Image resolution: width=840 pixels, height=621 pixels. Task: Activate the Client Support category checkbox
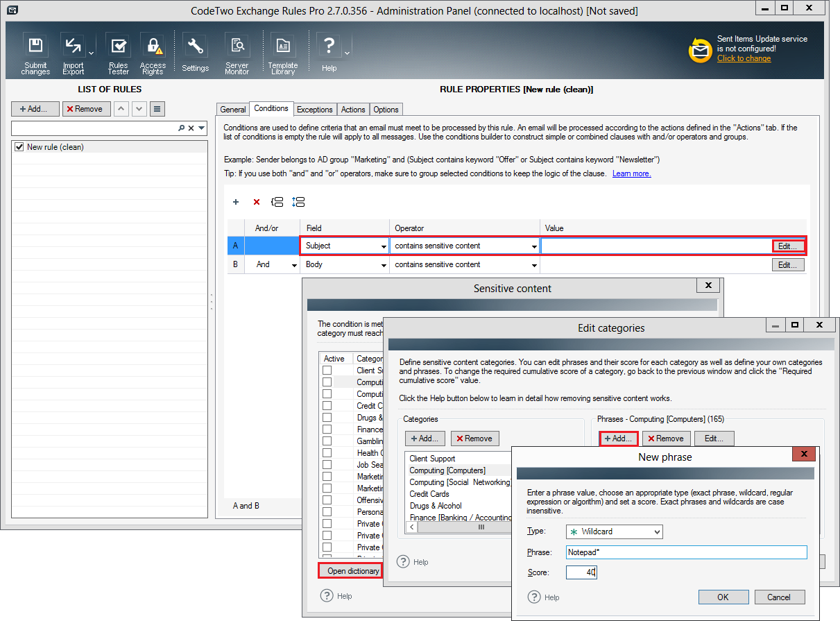[x=327, y=371]
